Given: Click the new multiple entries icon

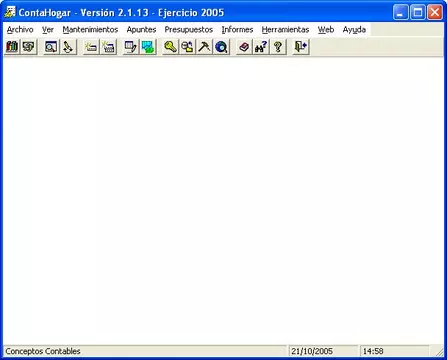Looking at the screenshot, I should 108,47.
